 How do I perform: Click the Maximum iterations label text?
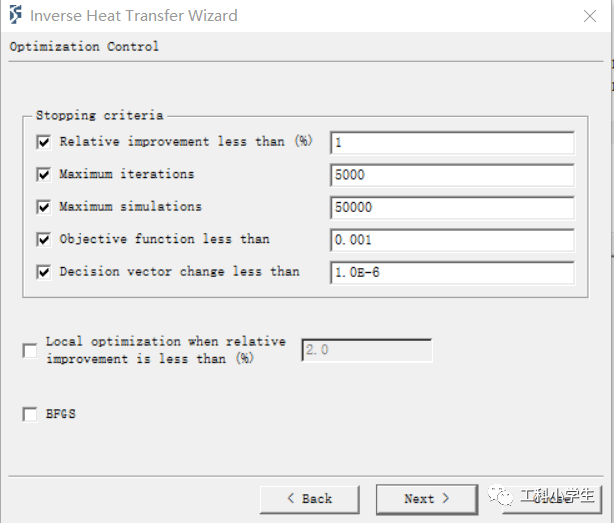pyautogui.click(x=126, y=174)
